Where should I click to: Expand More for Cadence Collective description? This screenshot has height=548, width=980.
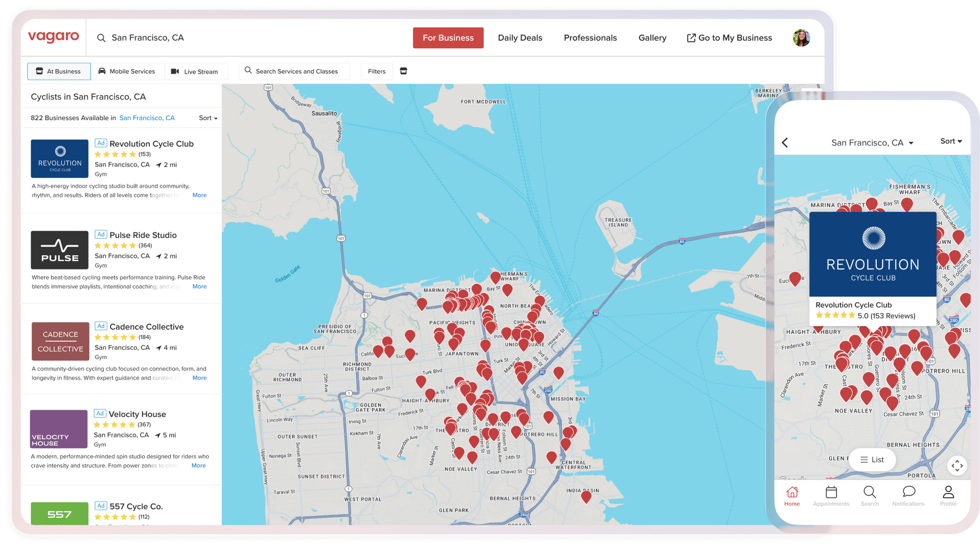coord(200,378)
